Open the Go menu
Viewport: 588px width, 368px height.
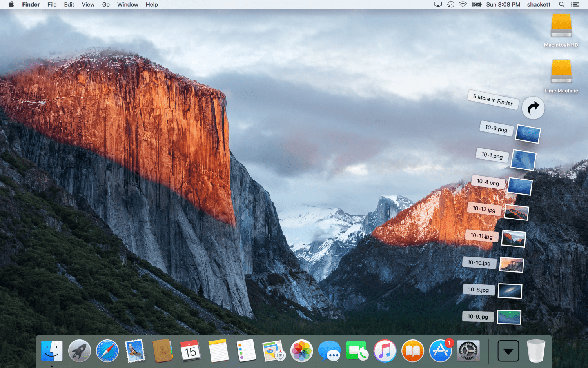point(106,5)
